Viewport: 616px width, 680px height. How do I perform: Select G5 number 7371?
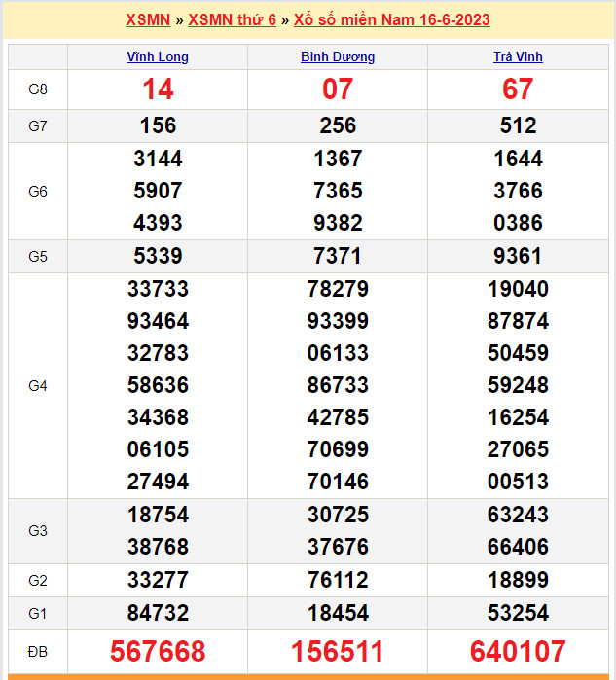(338, 257)
